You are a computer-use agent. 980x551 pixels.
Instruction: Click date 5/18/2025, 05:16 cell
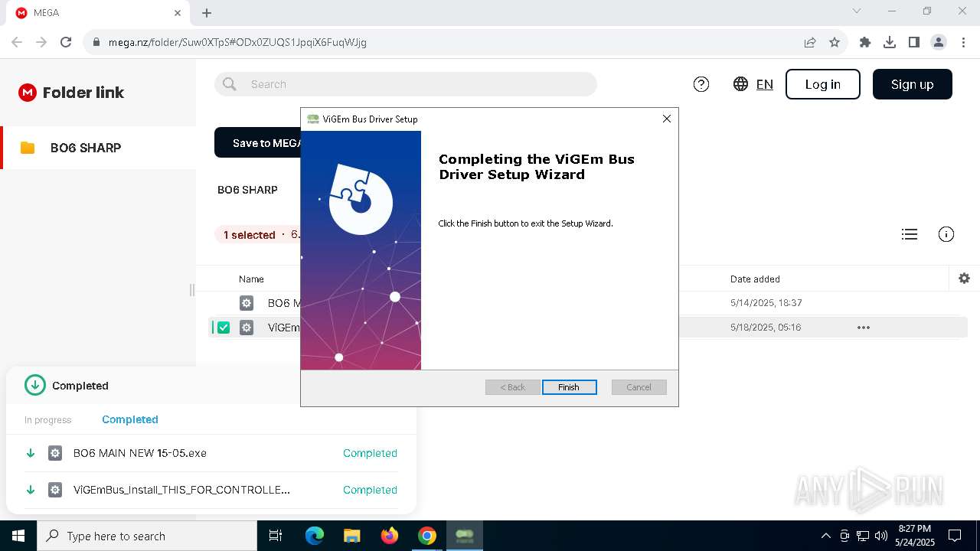[766, 328]
